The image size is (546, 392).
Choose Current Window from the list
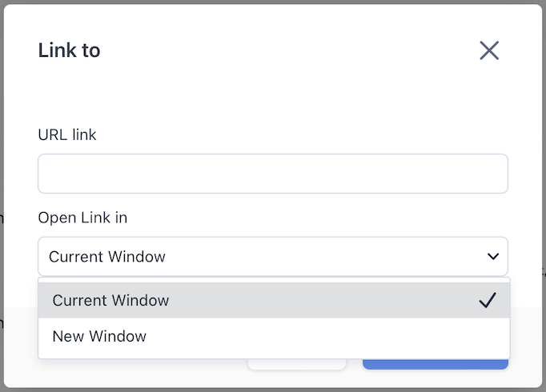110,301
